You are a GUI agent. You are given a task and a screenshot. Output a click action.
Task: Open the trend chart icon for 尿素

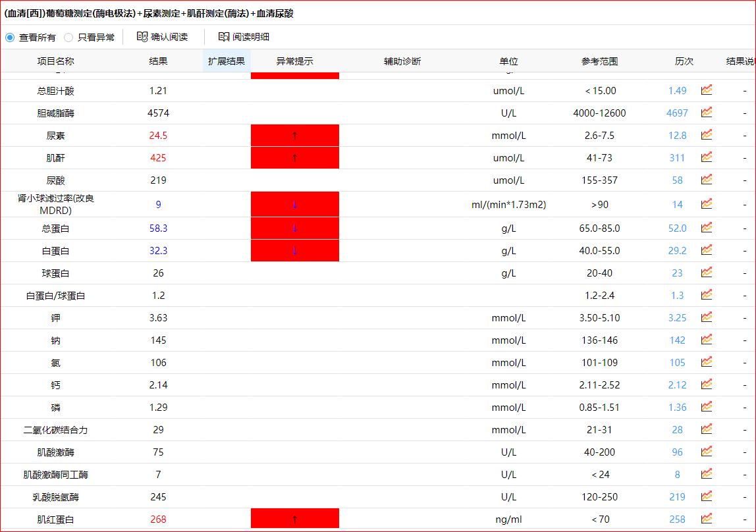[x=707, y=135]
